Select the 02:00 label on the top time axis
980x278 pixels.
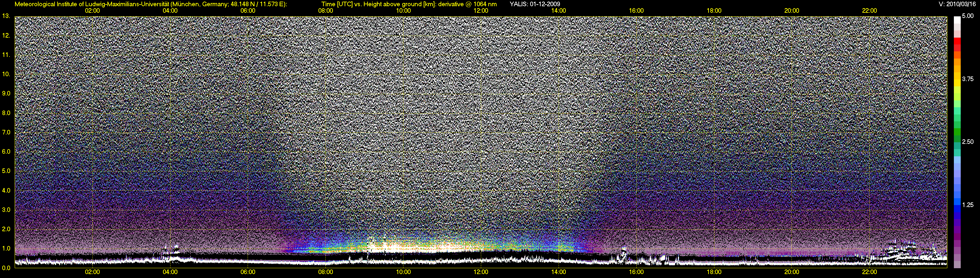[92, 11]
